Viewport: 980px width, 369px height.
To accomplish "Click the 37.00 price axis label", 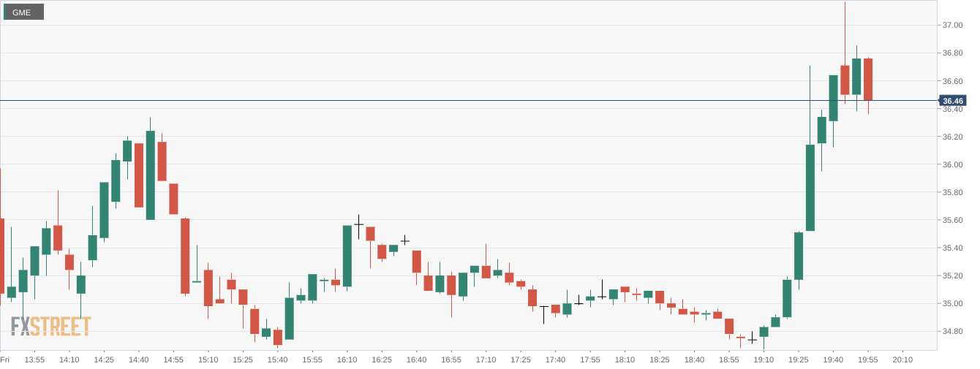I will (x=952, y=26).
